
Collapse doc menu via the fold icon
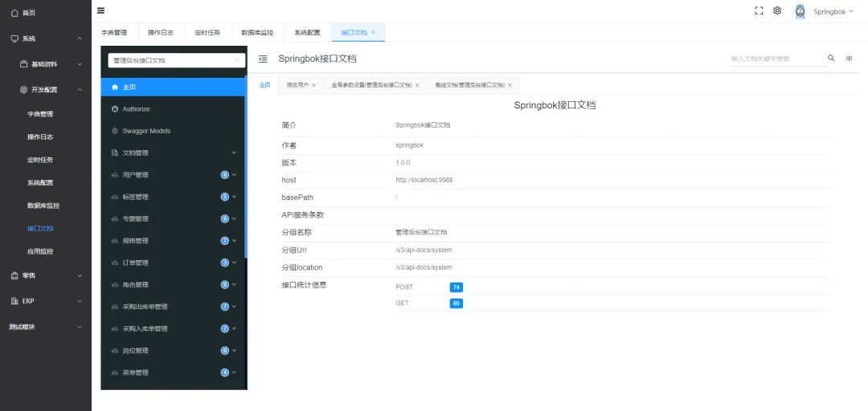tap(263, 59)
